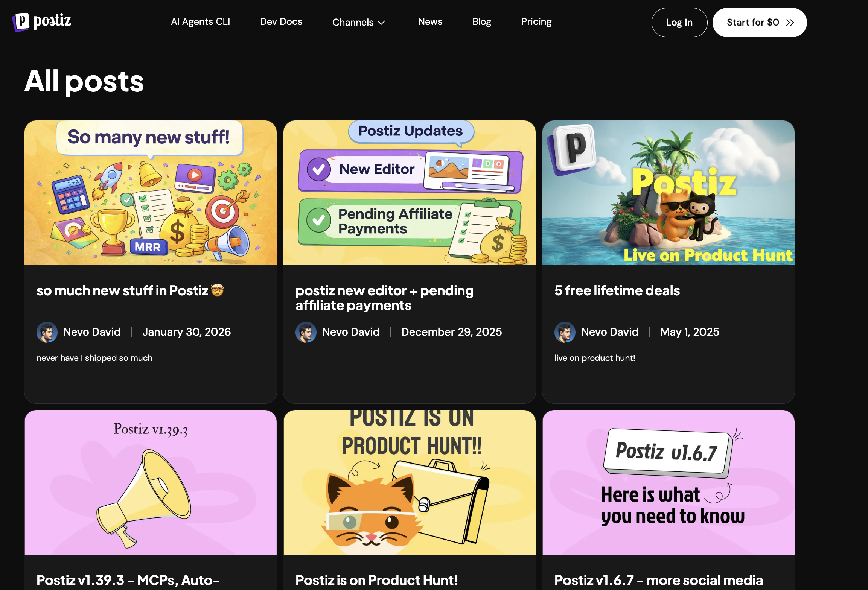The image size is (868, 590).
Task: Click the 'All posts' heading
Action: click(x=84, y=81)
